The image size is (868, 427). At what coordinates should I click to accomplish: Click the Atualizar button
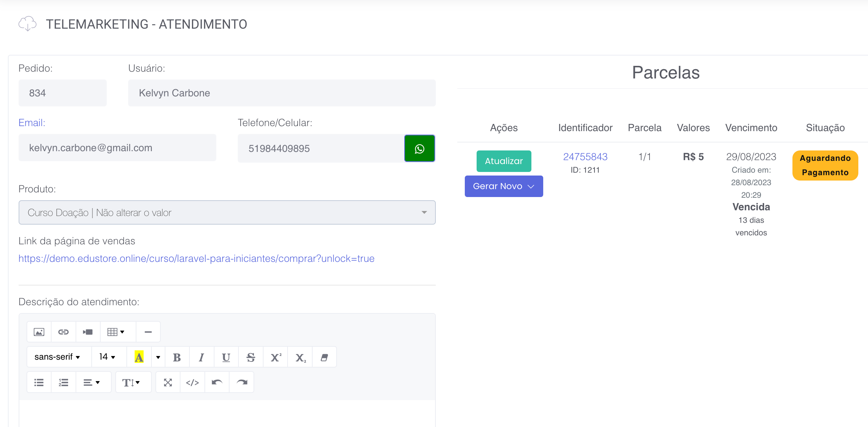click(x=503, y=161)
